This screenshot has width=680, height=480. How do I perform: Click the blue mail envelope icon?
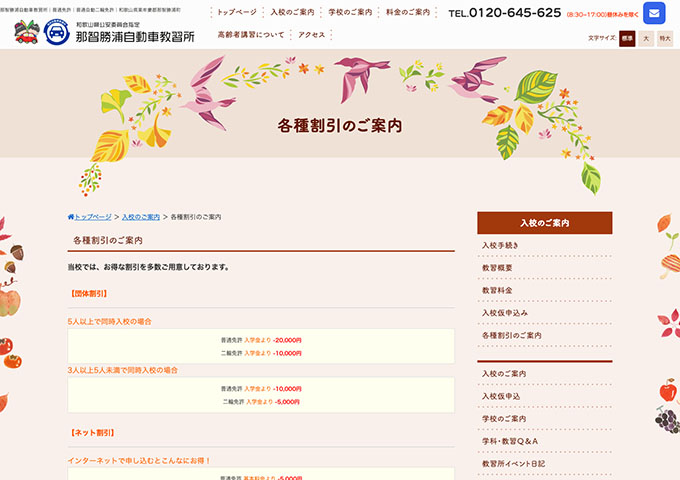654,14
